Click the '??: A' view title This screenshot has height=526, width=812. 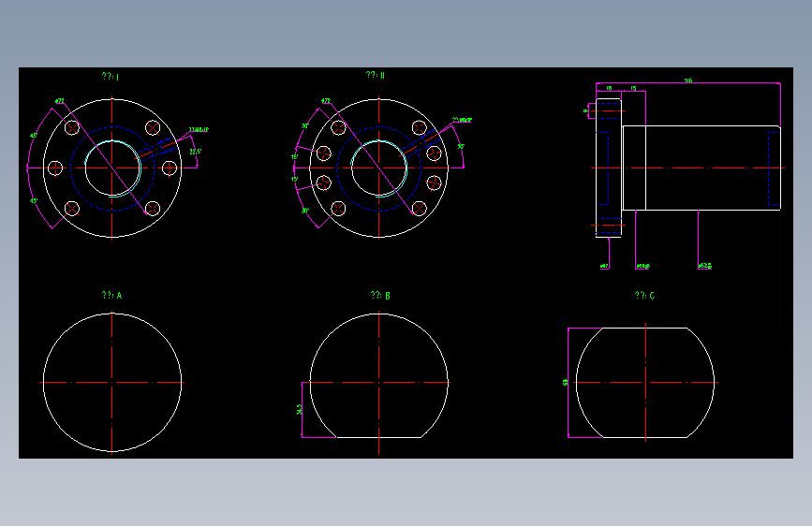coord(111,295)
